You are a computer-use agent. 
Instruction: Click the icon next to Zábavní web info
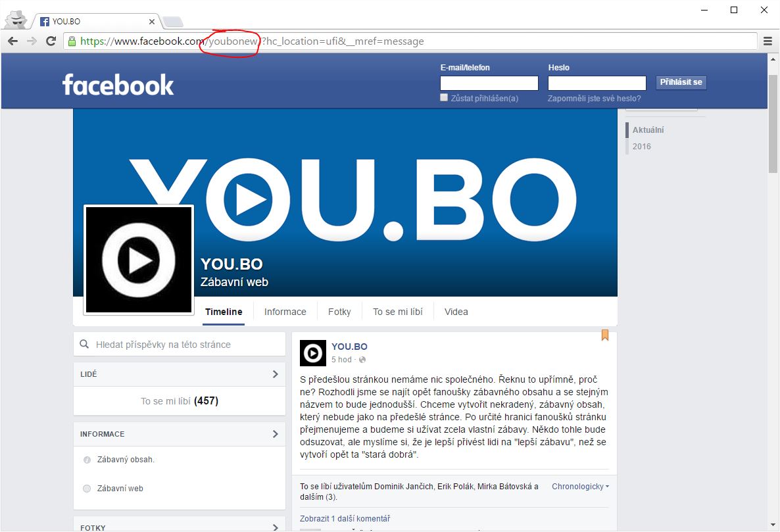(87, 489)
